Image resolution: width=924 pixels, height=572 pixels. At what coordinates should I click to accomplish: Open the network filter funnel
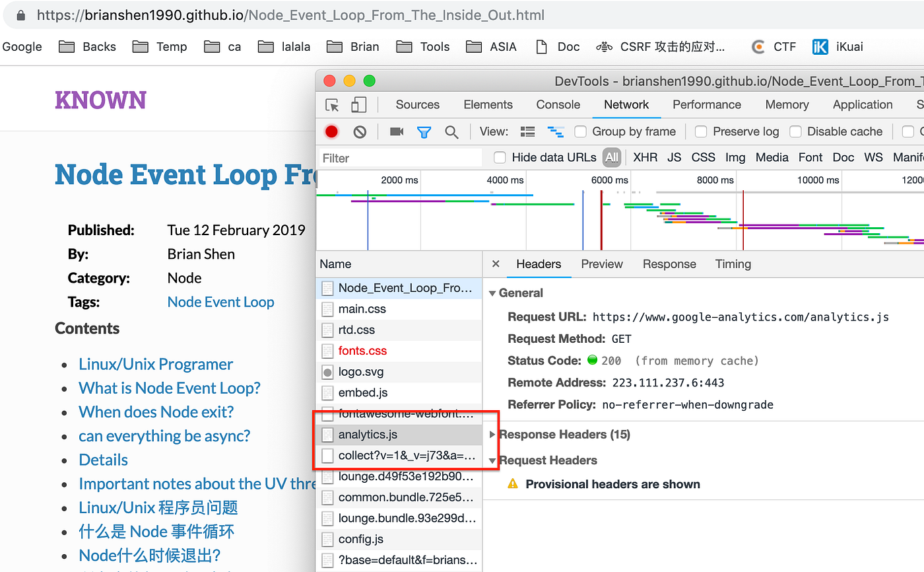tap(424, 131)
